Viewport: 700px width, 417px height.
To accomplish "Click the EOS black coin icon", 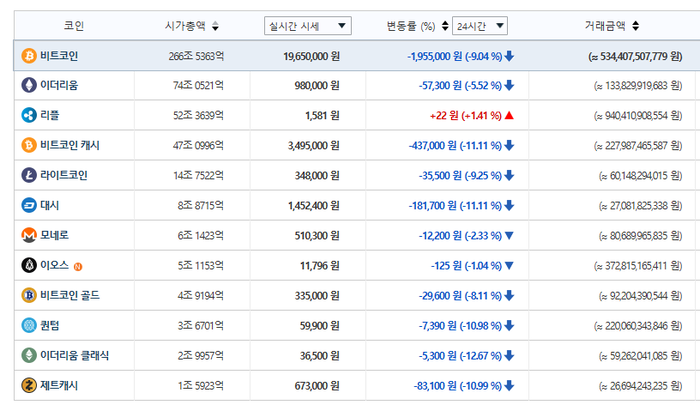I will click(29, 265).
